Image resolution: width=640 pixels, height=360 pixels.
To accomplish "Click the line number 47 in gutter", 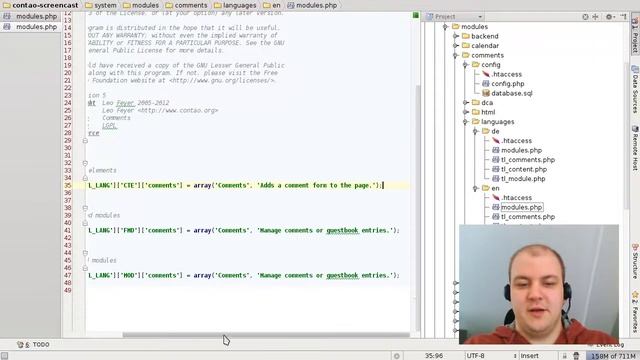I will click(67, 276).
